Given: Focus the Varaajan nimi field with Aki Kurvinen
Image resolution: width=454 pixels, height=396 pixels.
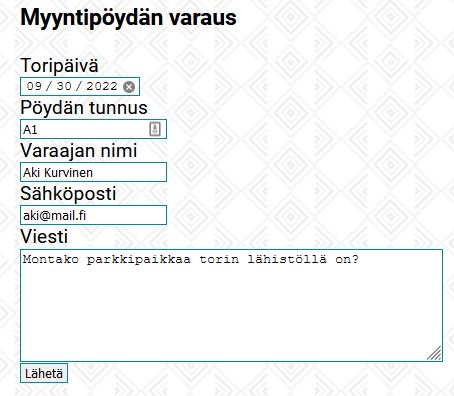Looking at the screenshot, I should (93, 172).
